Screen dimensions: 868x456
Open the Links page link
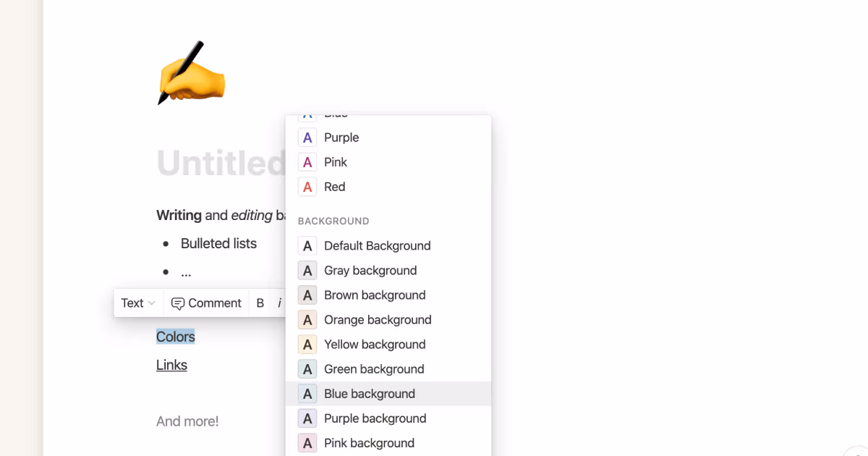click(x=171, y=365)
